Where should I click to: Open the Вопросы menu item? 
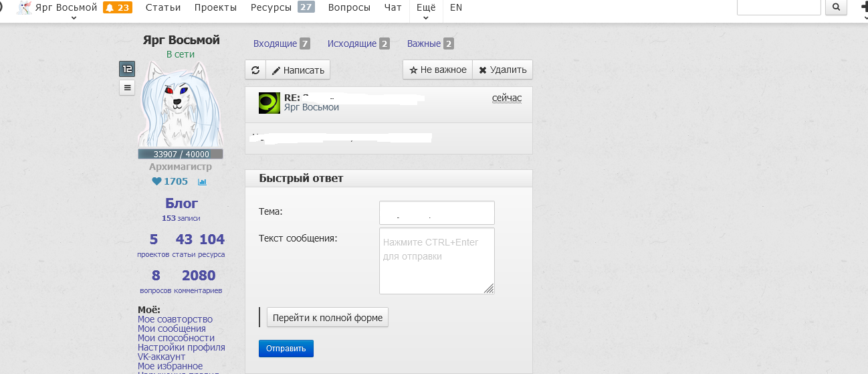tap(349, 8)
